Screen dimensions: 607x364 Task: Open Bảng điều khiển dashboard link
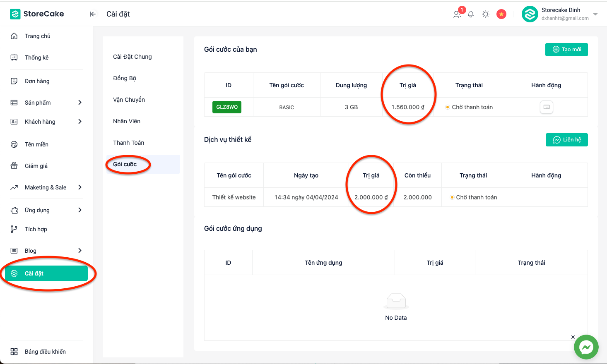point(45,352)
